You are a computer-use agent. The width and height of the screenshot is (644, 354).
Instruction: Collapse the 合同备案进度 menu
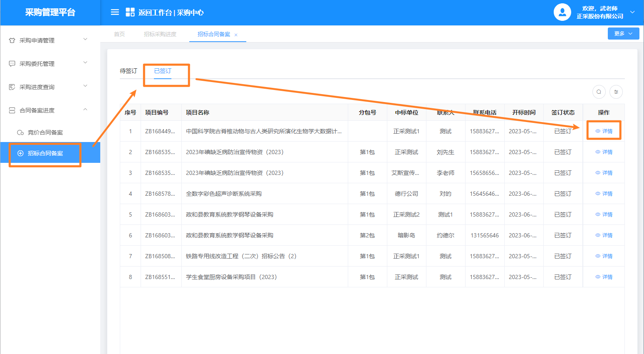(x=85, y=110)
